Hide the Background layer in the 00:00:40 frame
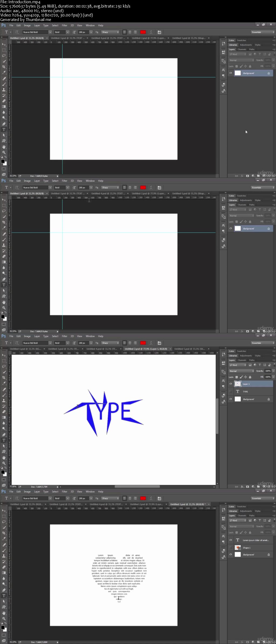Image resolution: width=276 pixels, height=644 pixels. click(231, 73)
